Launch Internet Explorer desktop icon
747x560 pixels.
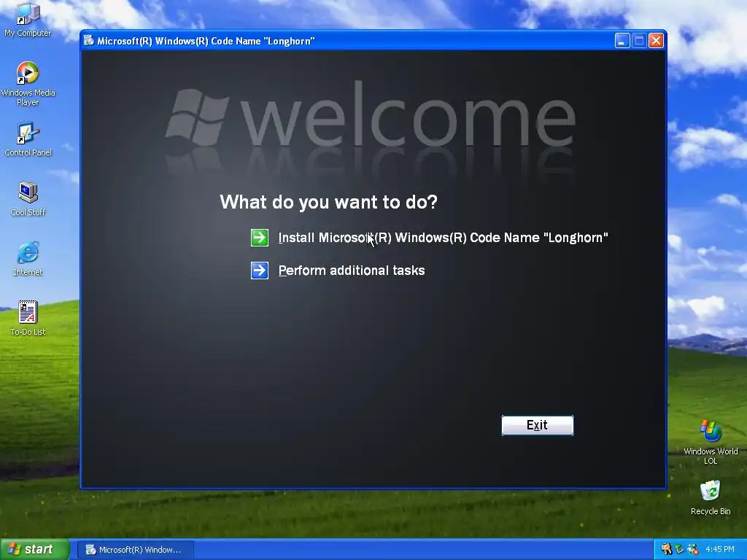pyautogui.click(x=28, y=259)
